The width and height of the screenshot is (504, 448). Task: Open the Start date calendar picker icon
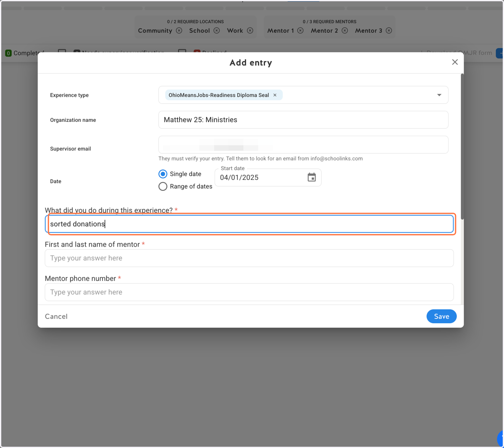[x=312, y=177]
